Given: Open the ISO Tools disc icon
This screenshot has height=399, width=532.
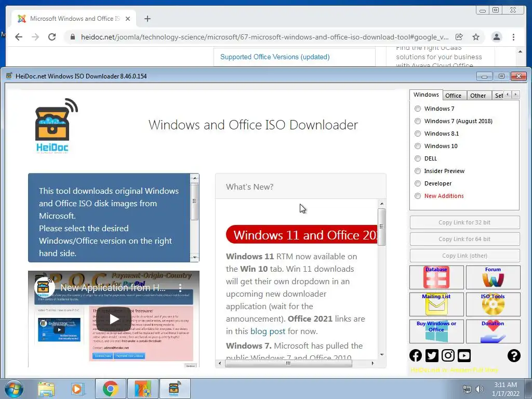Looking at the screenshot, I should (493, 304).
